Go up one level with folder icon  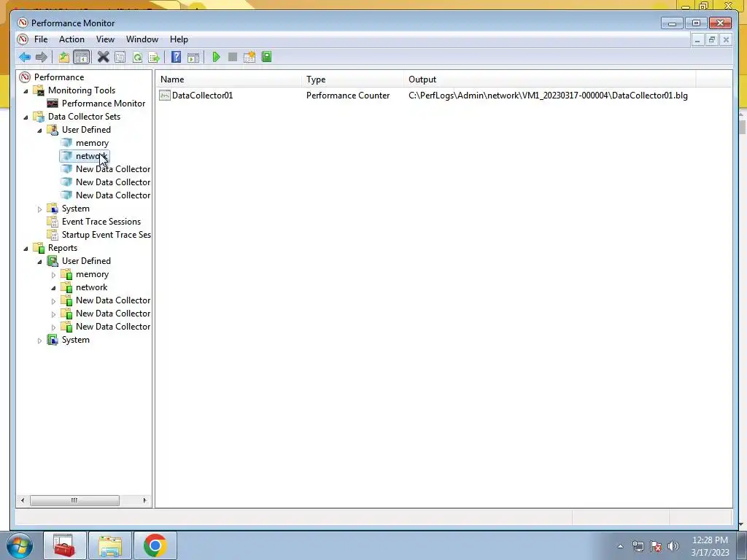point(64,57)
